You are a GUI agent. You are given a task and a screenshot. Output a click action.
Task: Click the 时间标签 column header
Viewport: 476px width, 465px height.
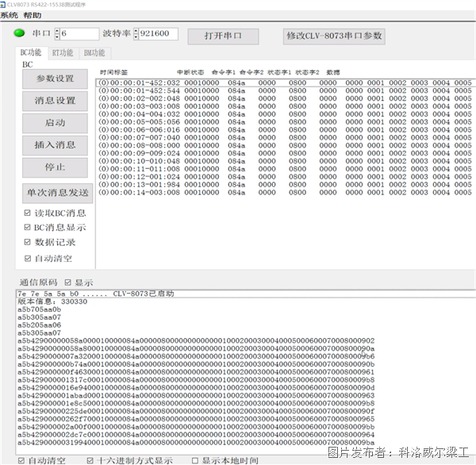pyautogui.click(x=113, y=72)
